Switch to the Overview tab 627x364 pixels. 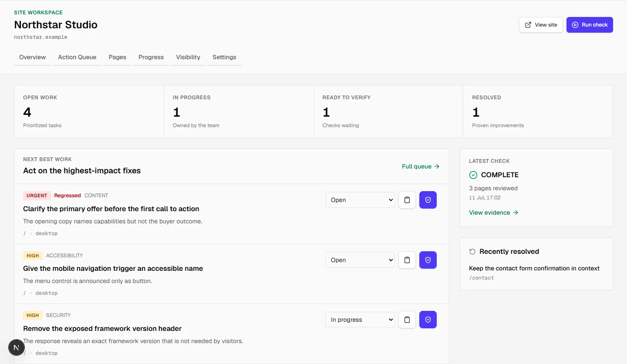pos(33,57)
